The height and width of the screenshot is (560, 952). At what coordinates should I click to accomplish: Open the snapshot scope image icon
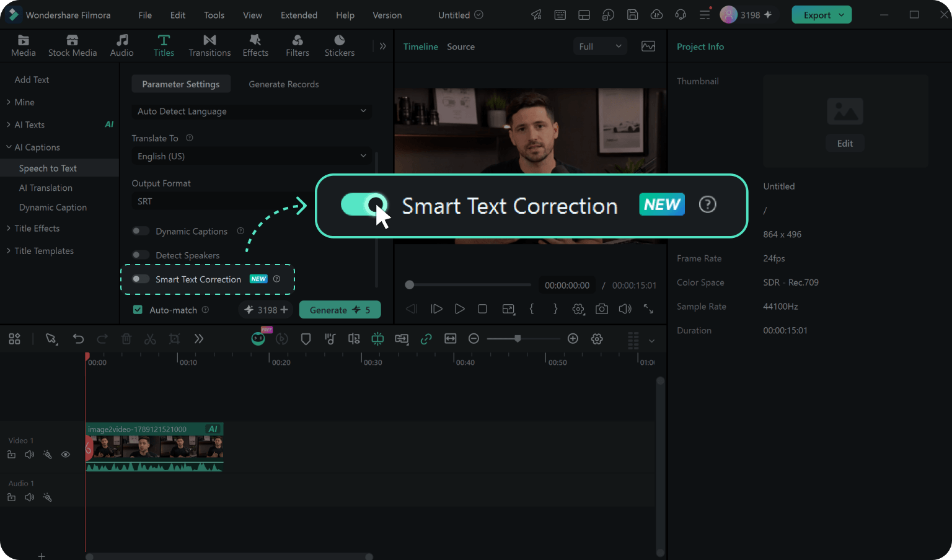pyautogui.click(x=648, y=46)
